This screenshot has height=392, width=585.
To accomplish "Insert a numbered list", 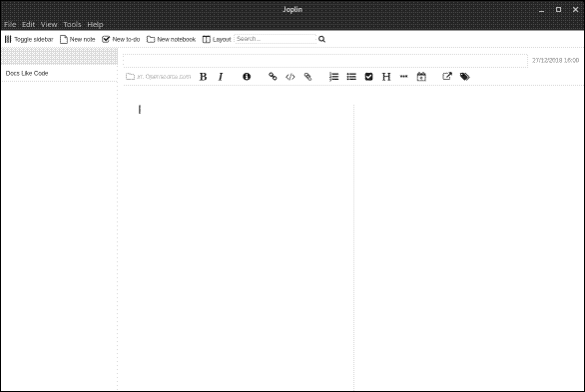I will pos(333,77).
